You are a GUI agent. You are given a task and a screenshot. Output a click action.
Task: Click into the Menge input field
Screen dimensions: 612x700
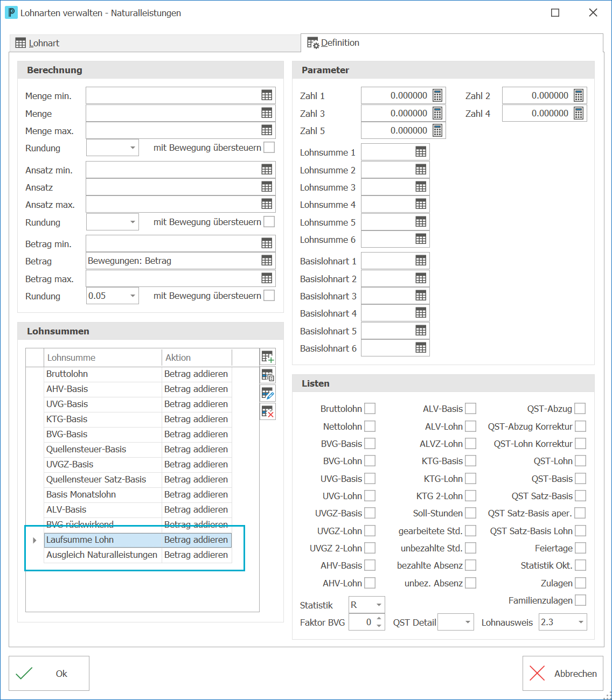coord(180,113)
